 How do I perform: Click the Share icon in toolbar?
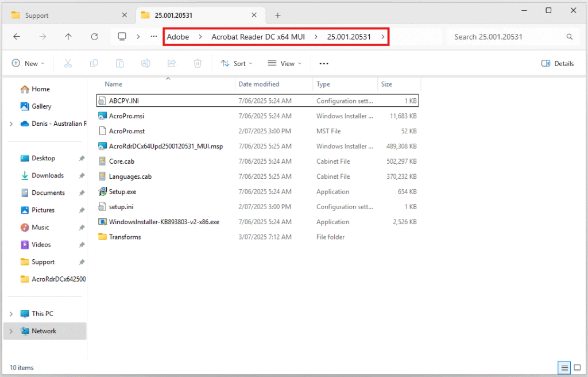coord(172,64)
